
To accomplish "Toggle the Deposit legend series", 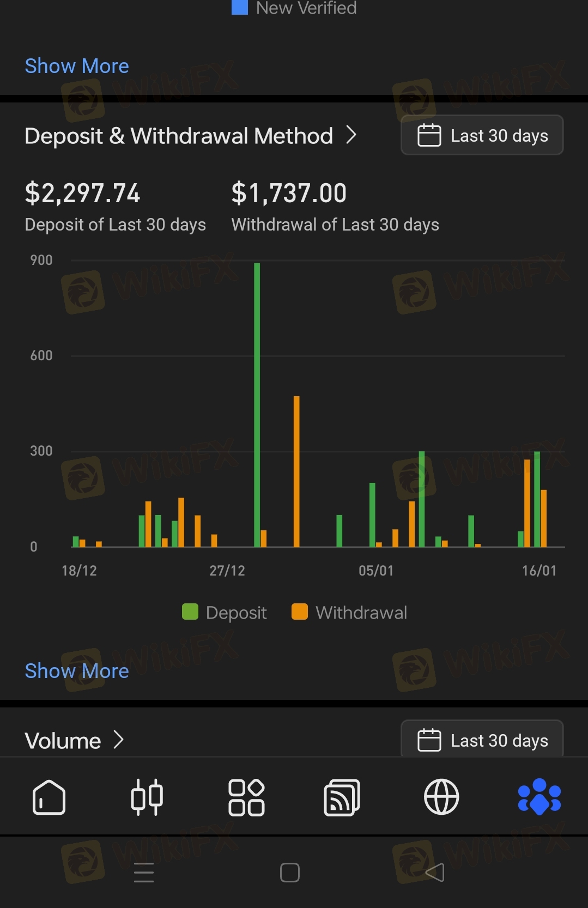I will coord(225,613).
